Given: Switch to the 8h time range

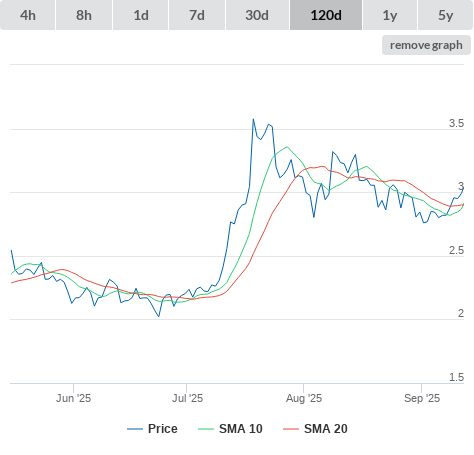Looking at the screenshot, I should [x=84, y=15].
